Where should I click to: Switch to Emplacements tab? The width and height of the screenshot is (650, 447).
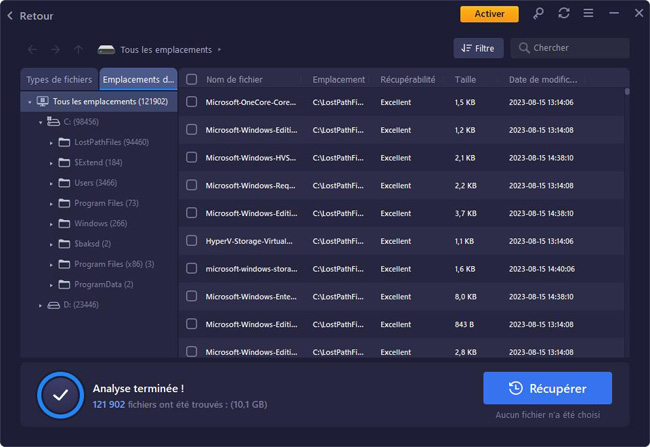click(138, 80)
